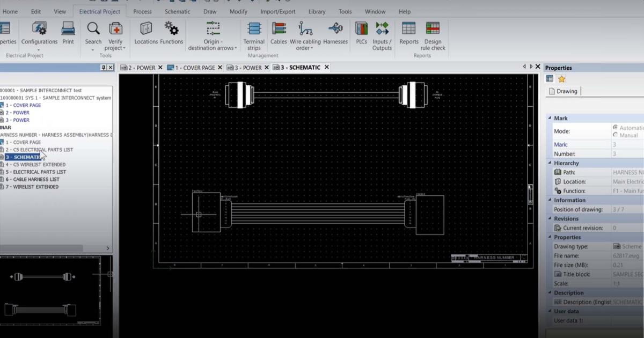Open the Search tool
Screen dimensions: 644x338
[x=93, y=33]
